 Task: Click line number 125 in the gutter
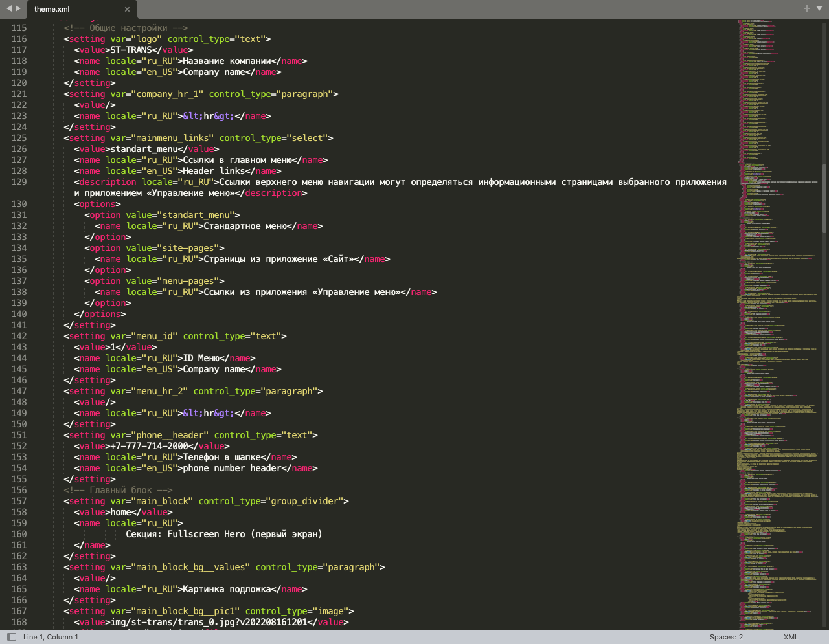[x=19, y=138]
